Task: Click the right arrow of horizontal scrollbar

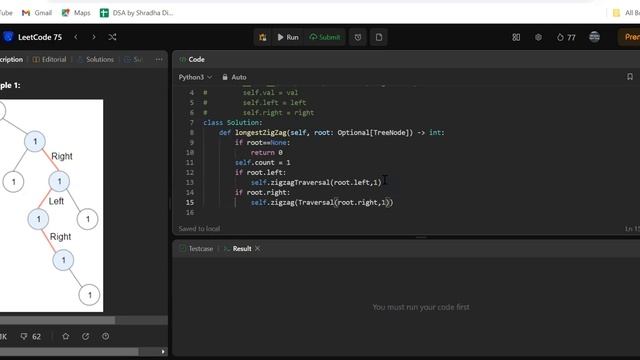Action: 163,352
